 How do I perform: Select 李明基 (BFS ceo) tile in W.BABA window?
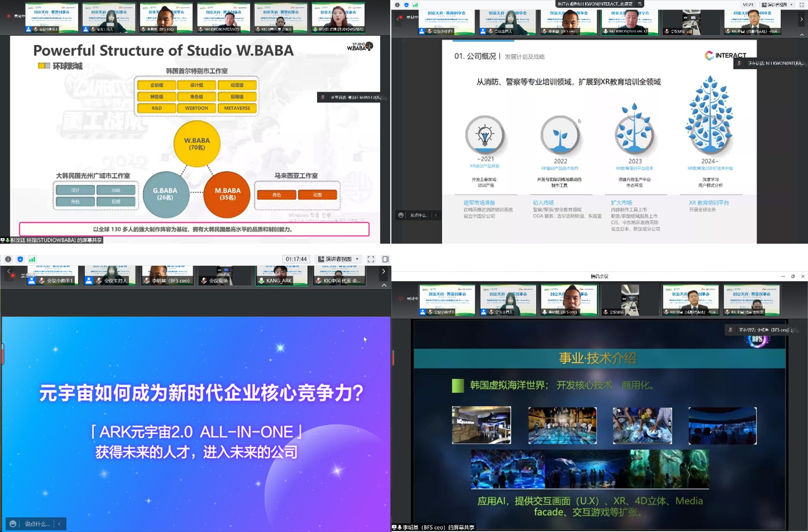[x=166, y=17]
